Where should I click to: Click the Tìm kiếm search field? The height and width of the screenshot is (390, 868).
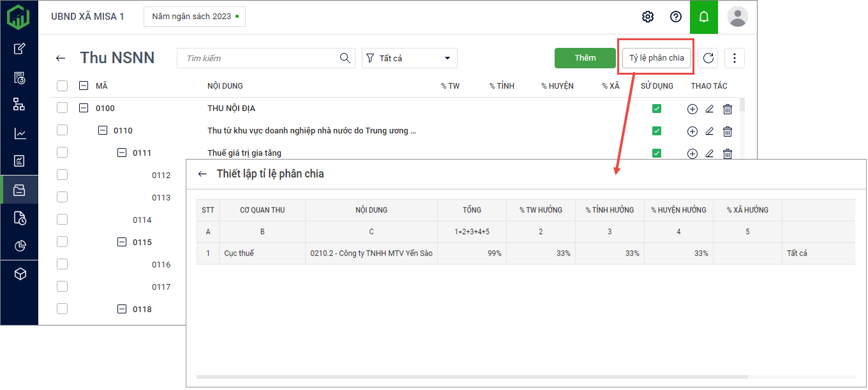pos(260,58)
